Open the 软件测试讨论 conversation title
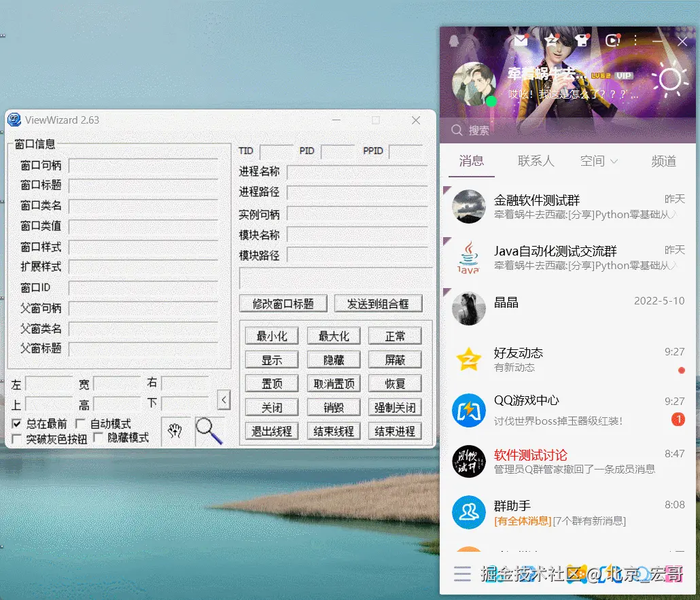Image resolution: width=700 pixels, height=600 pixels. tap(530, 455)
